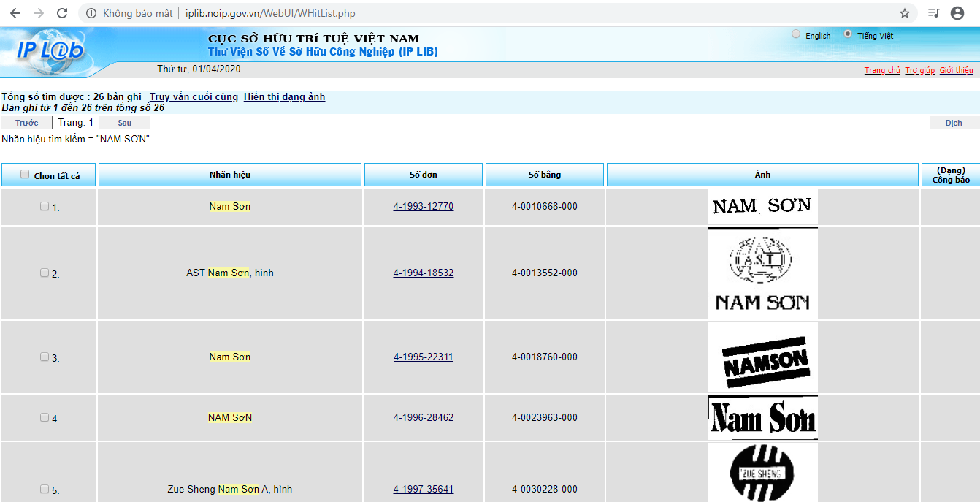Screen dimensions: 980x502
Task: Click the Zue Sheng circular logo image
Action: [x=763, y=473]
